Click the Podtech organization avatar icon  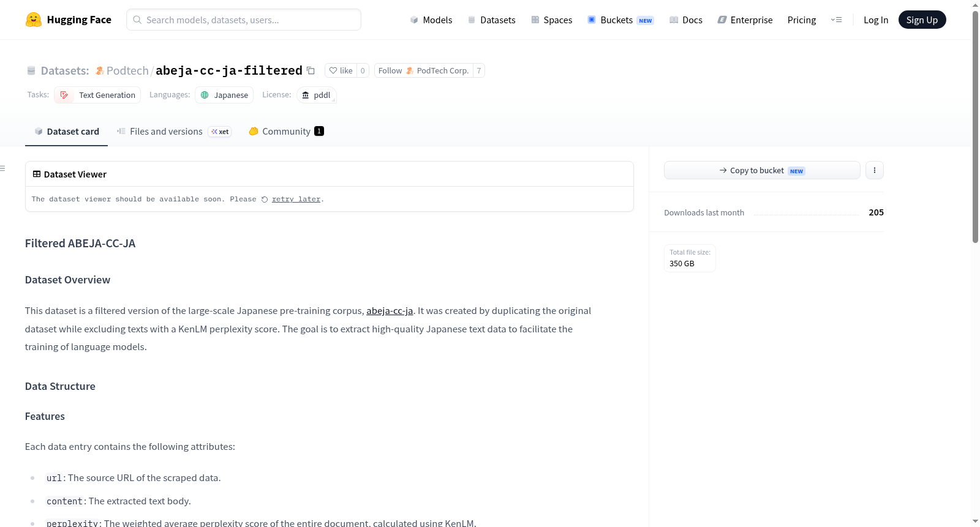(100, 70)
